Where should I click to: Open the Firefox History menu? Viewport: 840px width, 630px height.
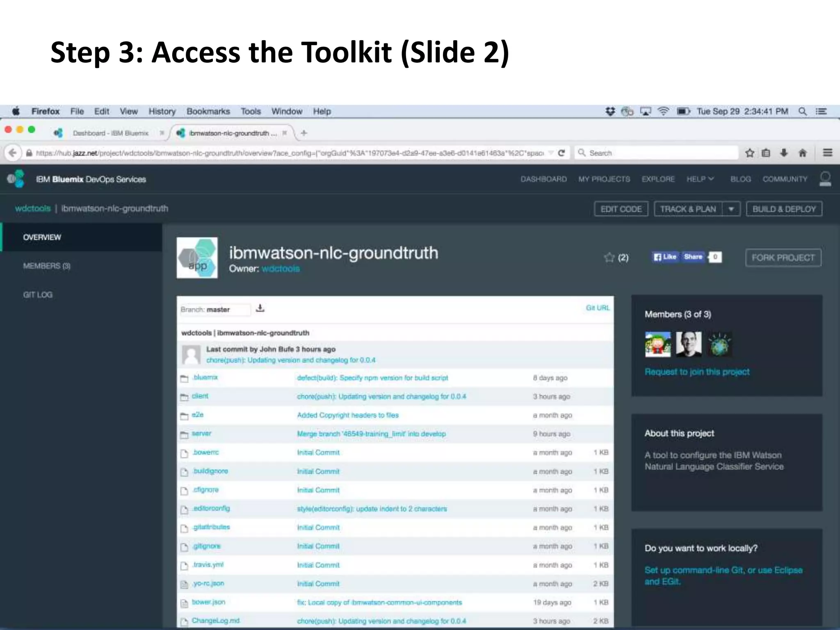pos(162,111)
